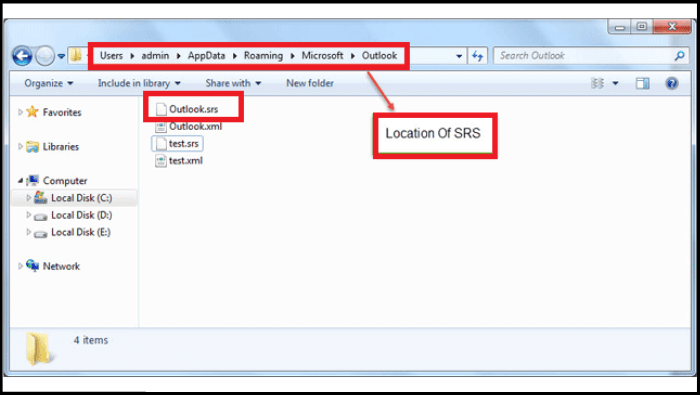Open the Help button

click(671, 83)
